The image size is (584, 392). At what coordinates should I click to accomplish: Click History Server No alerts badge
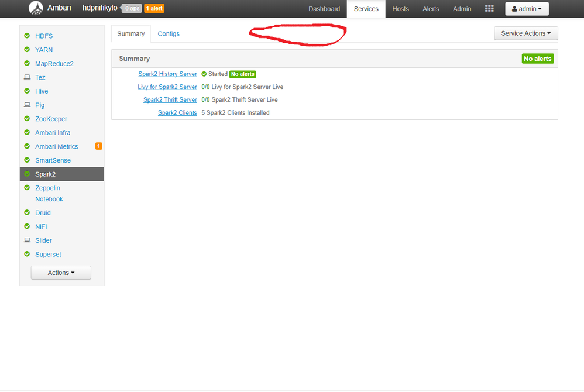pos(242,74)
